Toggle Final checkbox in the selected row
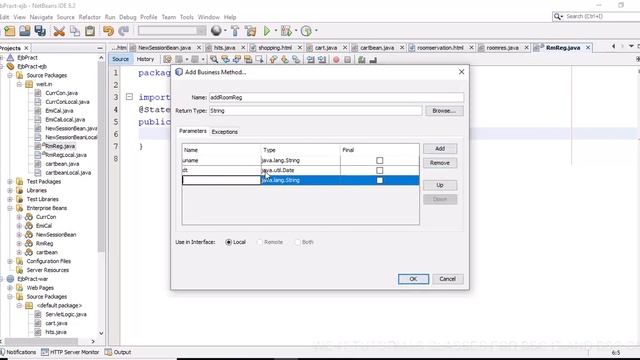 380,180
